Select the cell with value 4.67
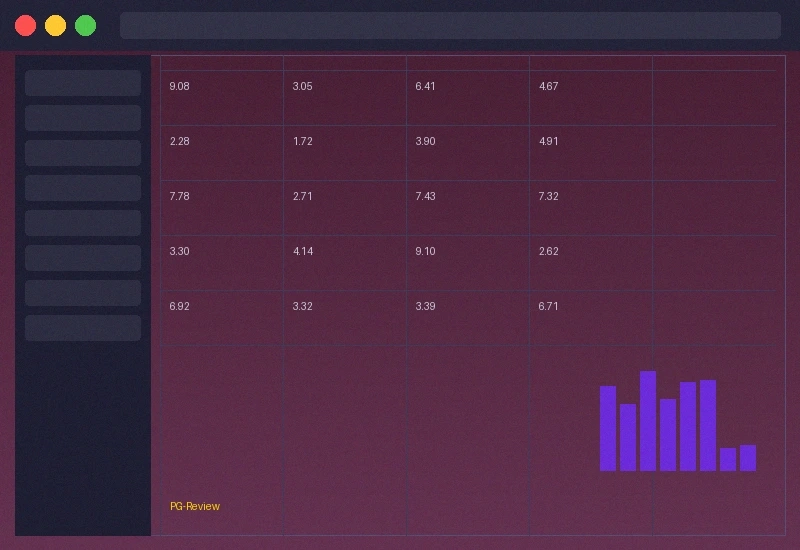Screen dimensions: 800x550 tap(549, 87)
